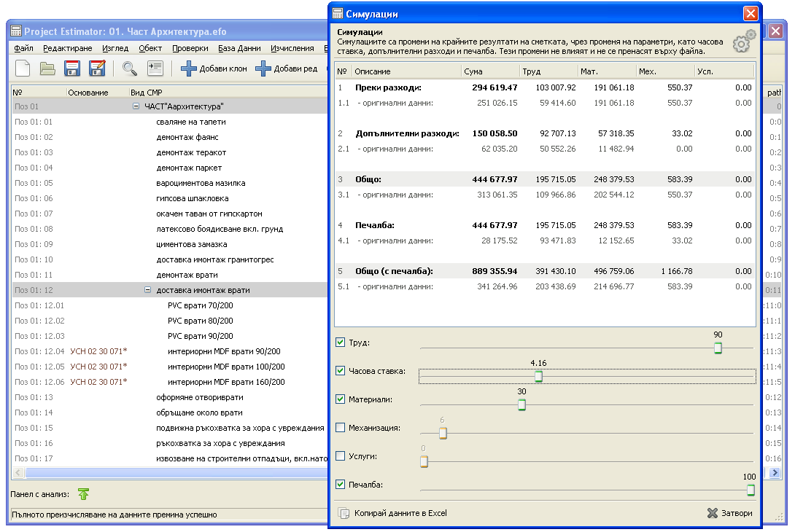The image size is (795, 532).
Task: Click the New document icon
Action: click(23, 69)
